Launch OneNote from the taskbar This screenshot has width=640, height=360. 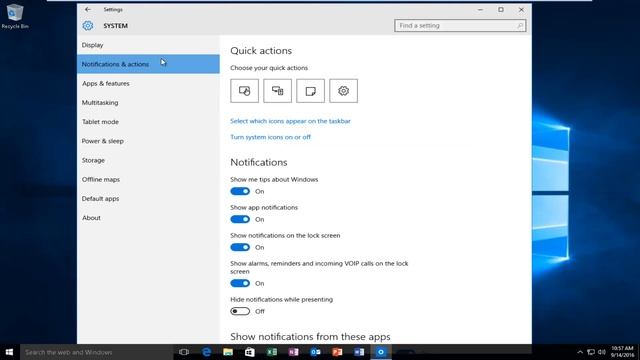coord(293,352)
